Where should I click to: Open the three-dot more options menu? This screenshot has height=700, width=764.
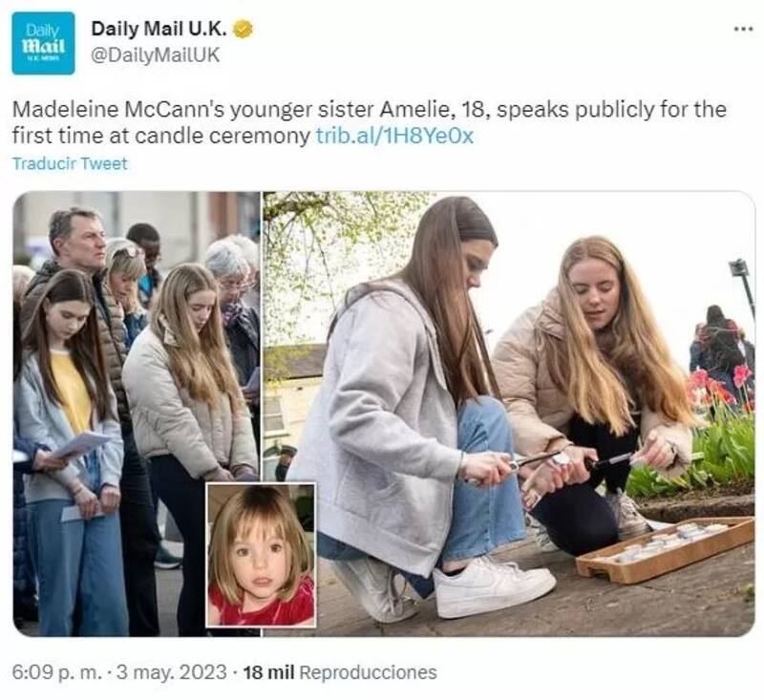(x=742, y=29)
